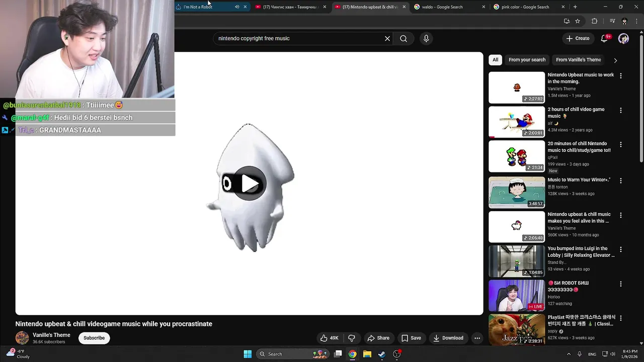Open more actions menu under the video
644x362 pixels.
pos(477,338)
